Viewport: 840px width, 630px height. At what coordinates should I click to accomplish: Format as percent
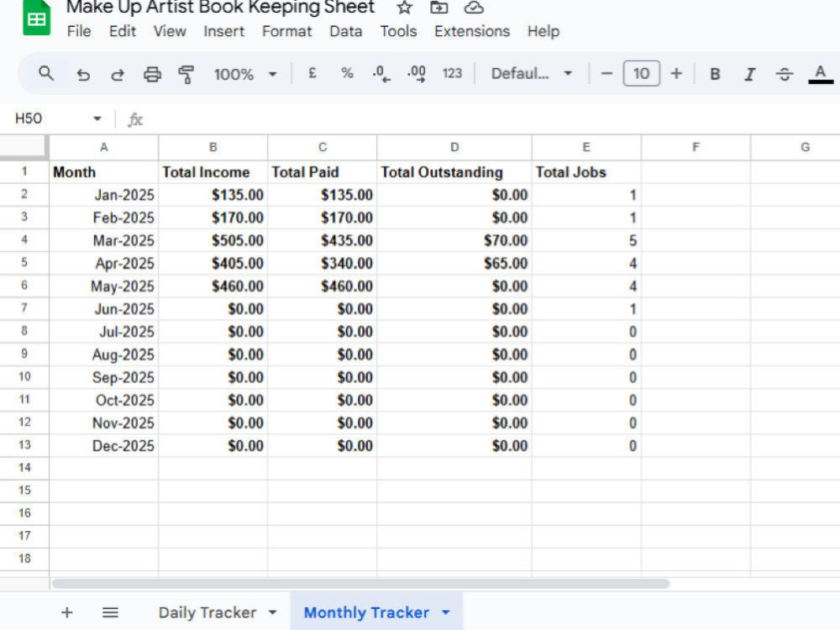click(347, 73)
